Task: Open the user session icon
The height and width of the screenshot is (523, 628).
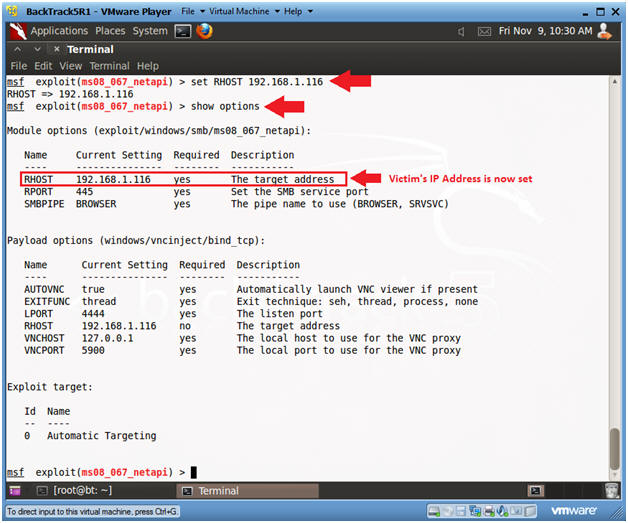Action: [x=604, y=31]
